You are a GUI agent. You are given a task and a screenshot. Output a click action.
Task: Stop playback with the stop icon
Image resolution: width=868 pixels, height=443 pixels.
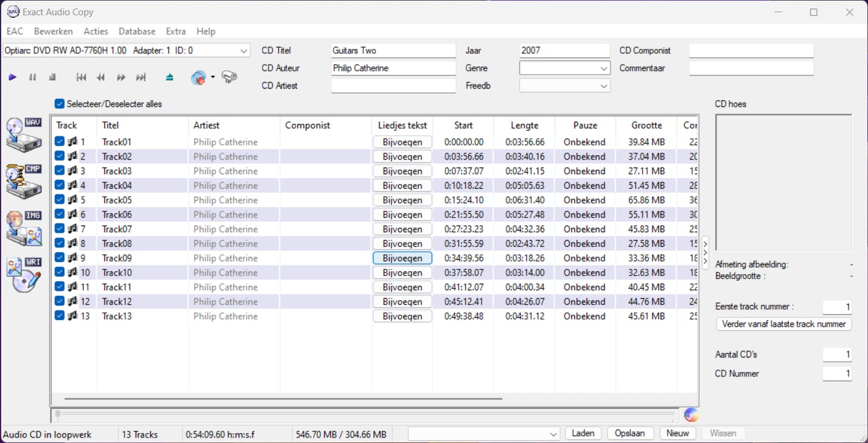pos(52,77)
